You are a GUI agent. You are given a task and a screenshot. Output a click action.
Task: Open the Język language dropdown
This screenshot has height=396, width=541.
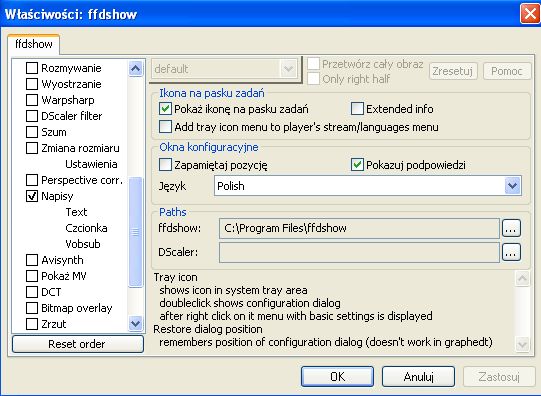[513, 186]
